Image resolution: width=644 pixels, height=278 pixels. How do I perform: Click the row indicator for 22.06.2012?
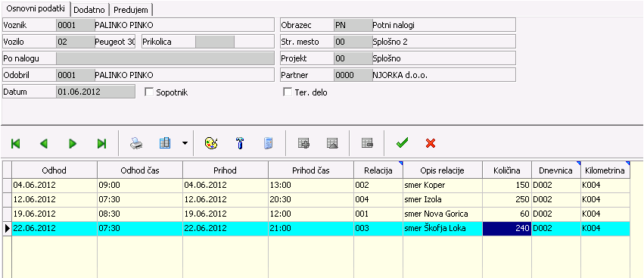click(7, 229)
